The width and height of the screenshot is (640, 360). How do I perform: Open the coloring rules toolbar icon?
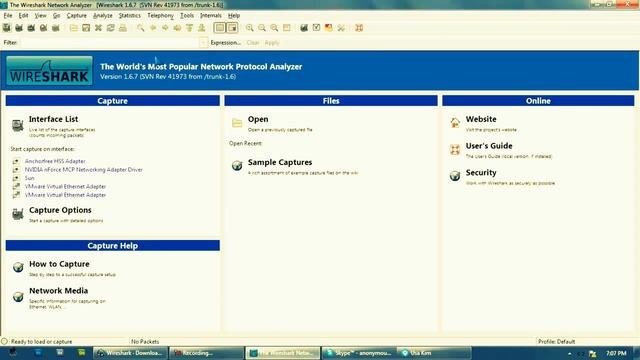tap(329, 28)
